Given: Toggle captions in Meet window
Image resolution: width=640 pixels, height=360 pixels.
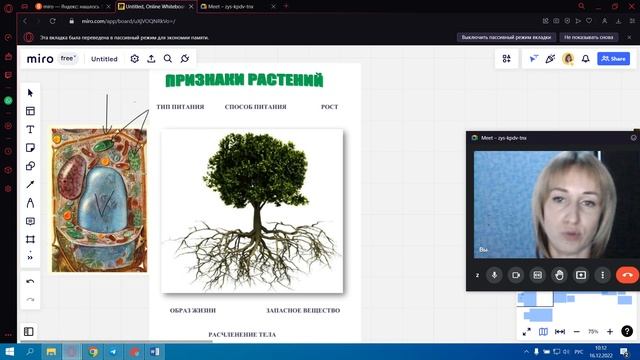Looking at the screenshot, I should (538, 275).
